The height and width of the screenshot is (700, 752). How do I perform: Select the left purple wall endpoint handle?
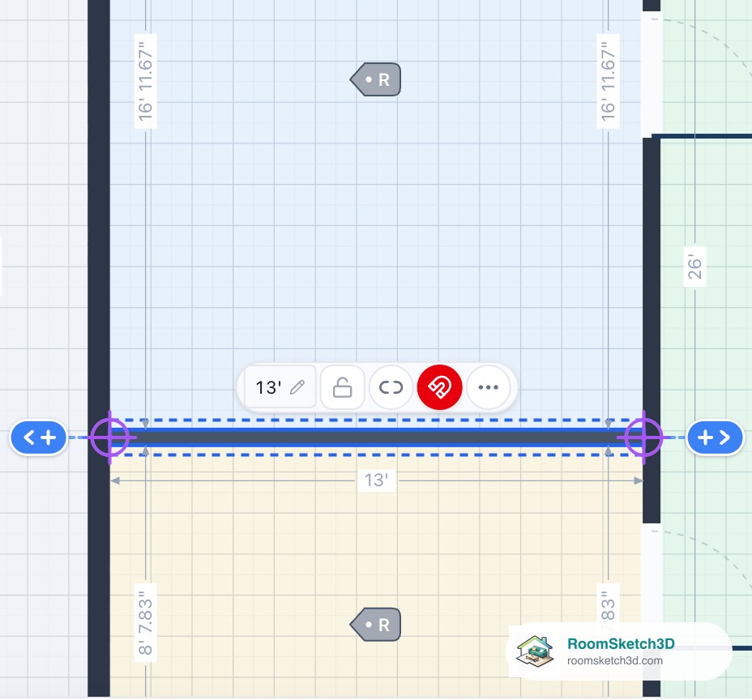[110, 437]
